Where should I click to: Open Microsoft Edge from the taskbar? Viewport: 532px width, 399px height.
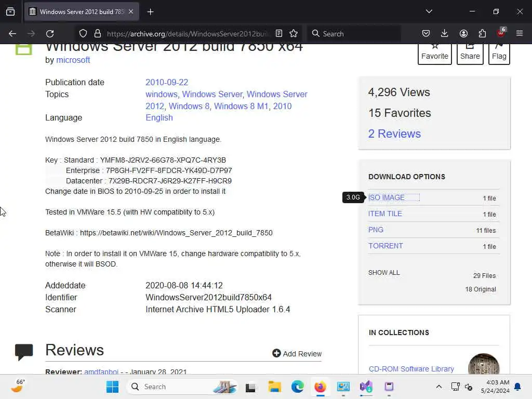297,387
